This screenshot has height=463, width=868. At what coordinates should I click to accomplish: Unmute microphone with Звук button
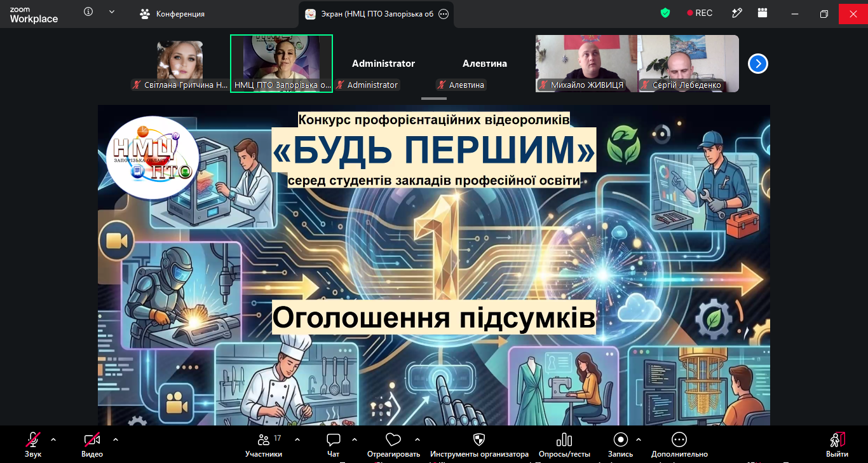point(33,445)
